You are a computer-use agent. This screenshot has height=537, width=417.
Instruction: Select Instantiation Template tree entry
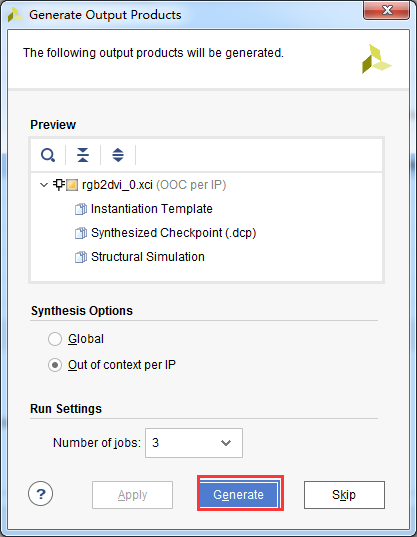(x=152, y=209)
